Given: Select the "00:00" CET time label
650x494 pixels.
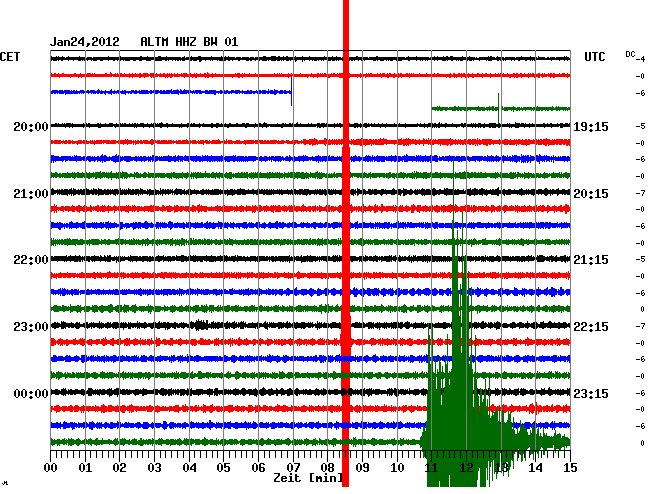Looking at the screenshot, I should (31, 393).
